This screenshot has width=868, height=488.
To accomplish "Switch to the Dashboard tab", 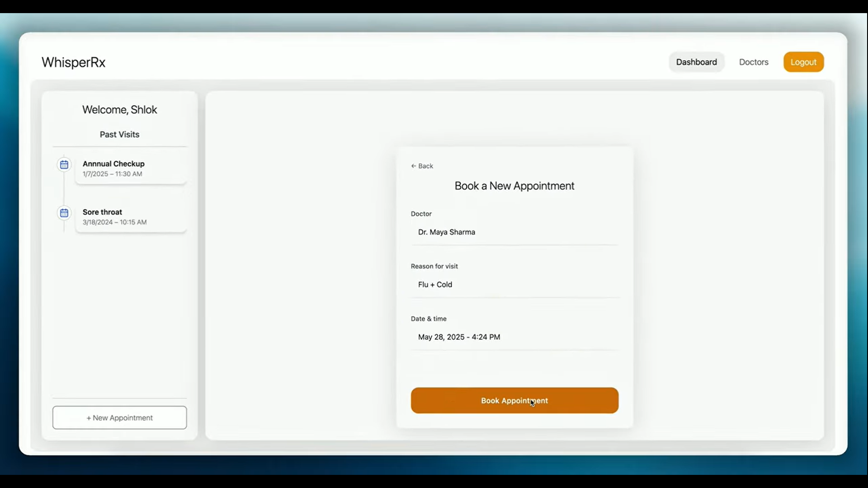I will click(x=696, y=62).
